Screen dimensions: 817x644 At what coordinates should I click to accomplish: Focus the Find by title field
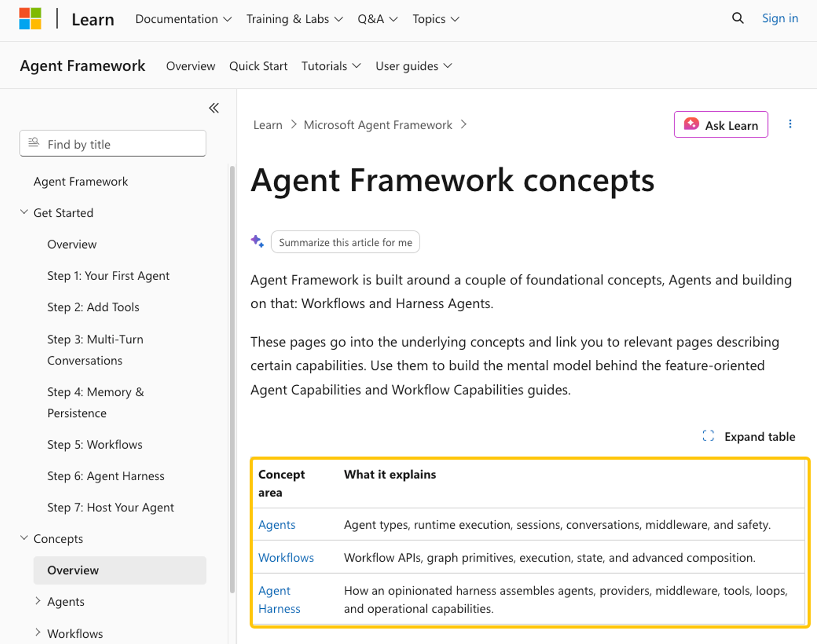pyautogui.click(x=113, y=143)
